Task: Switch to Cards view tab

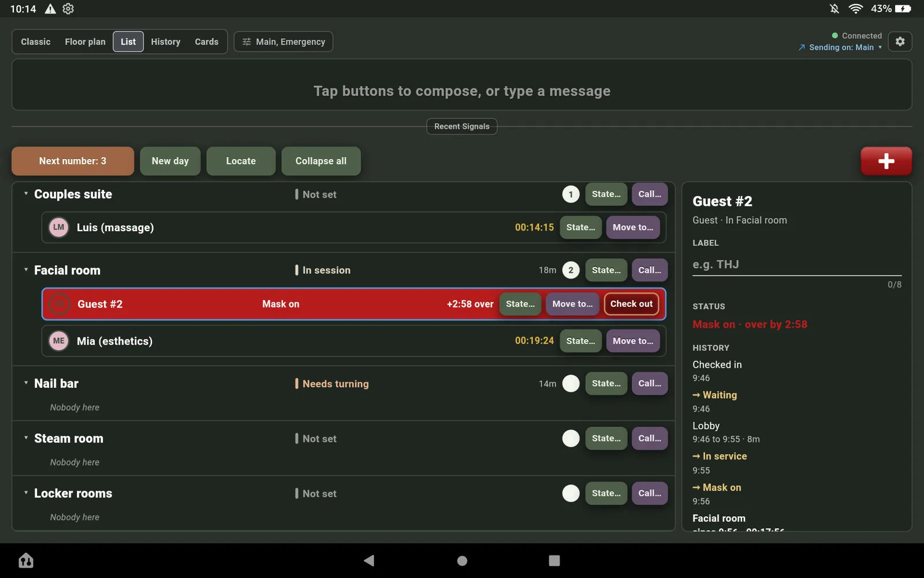Action: click(207, 42)
